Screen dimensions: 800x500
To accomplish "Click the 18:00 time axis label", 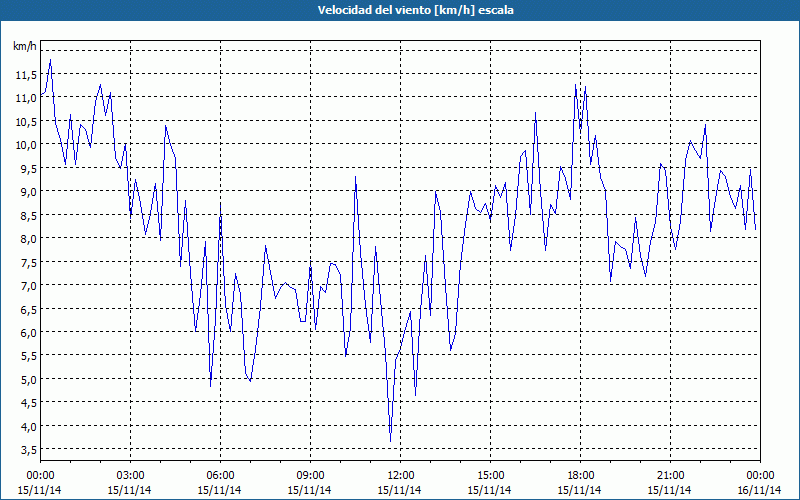I will [581, 476].
